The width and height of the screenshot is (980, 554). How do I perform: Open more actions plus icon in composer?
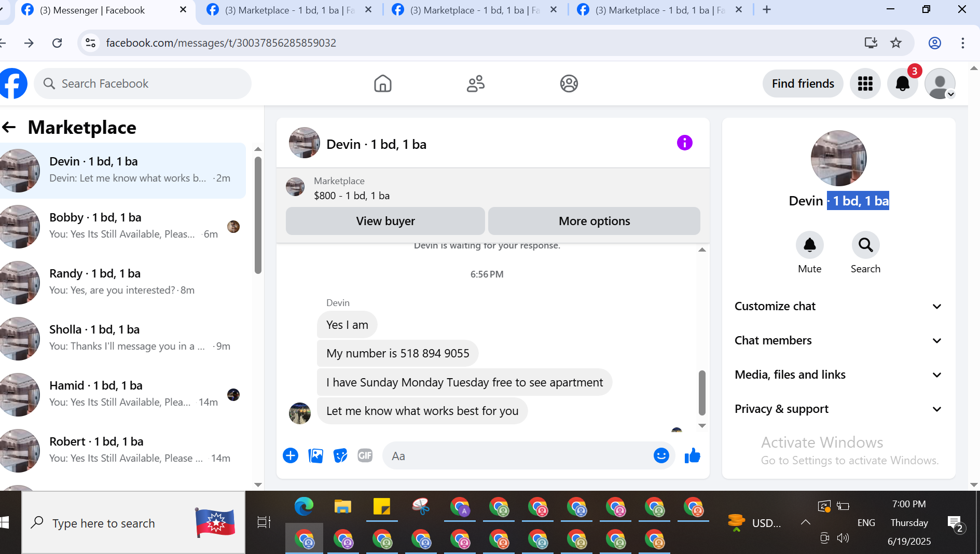coord(291,456)
